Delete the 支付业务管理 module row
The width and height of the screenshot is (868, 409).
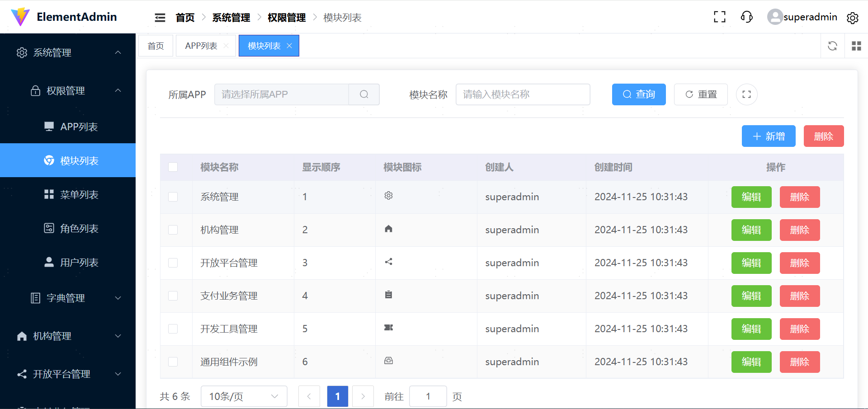(x=800, y=296)
